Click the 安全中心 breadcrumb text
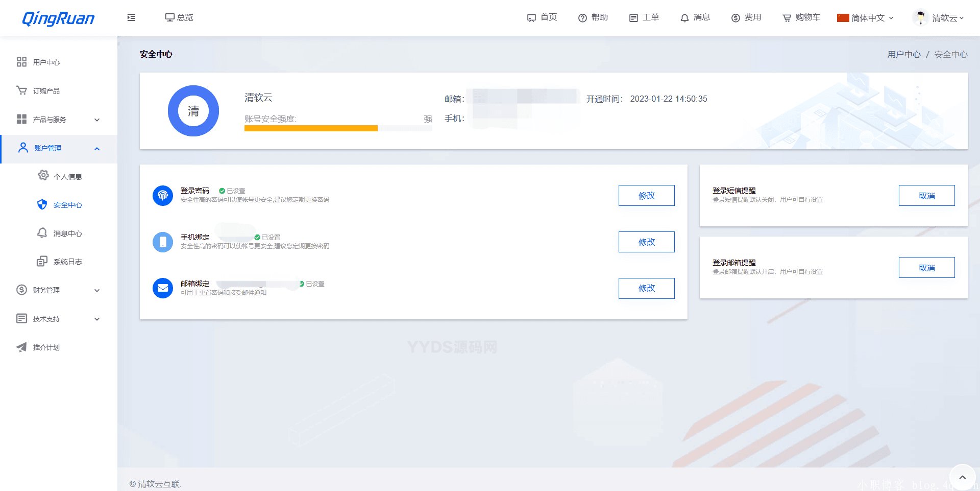 tap(951, 54)
